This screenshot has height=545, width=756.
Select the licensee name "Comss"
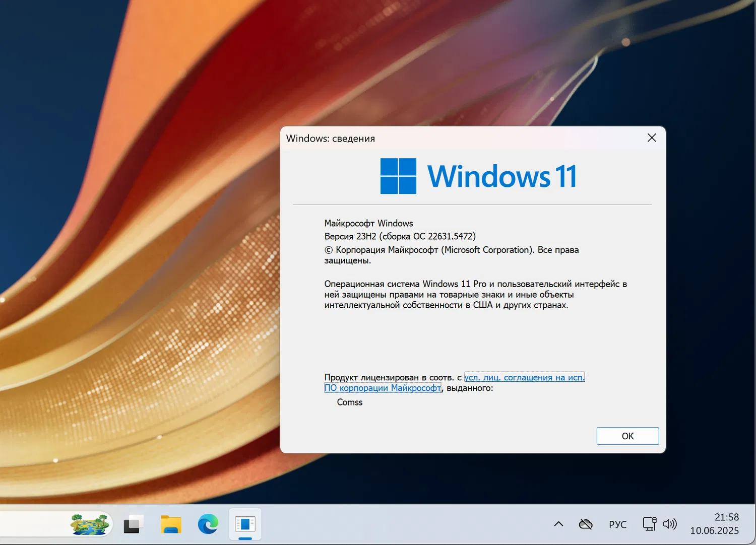(x=349, y=402)
